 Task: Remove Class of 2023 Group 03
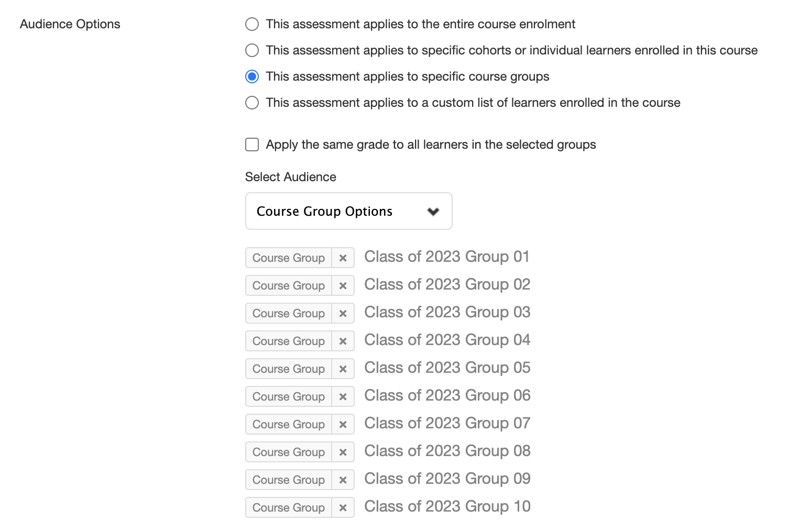[x=343, y=313]
